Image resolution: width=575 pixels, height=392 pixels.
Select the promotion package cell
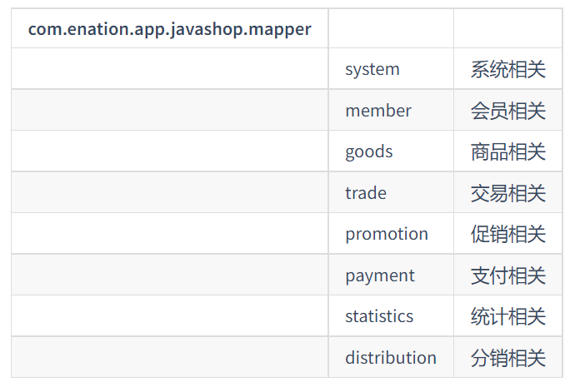391,233
